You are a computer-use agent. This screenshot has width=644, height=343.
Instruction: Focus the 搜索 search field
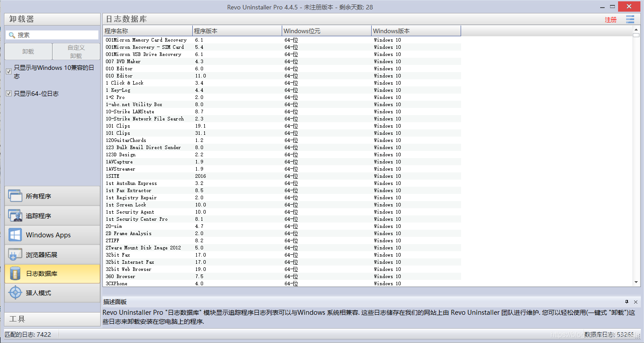(52, 35)
